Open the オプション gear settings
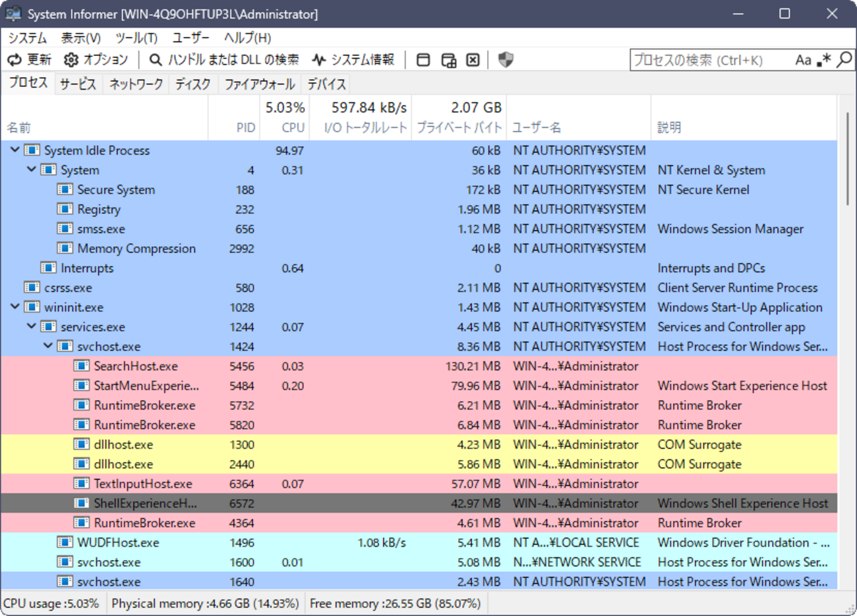This screenshot has width=857, height=616. tap(96, 60)
